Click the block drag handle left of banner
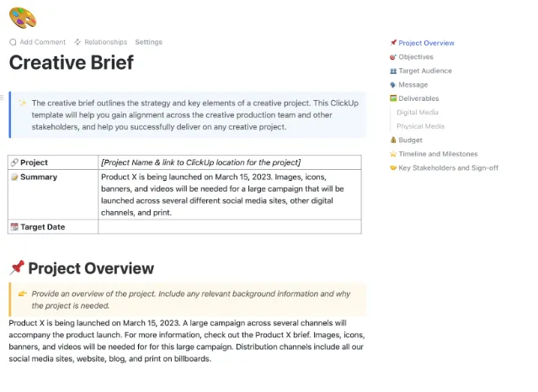538x392 pixels. 2,98
